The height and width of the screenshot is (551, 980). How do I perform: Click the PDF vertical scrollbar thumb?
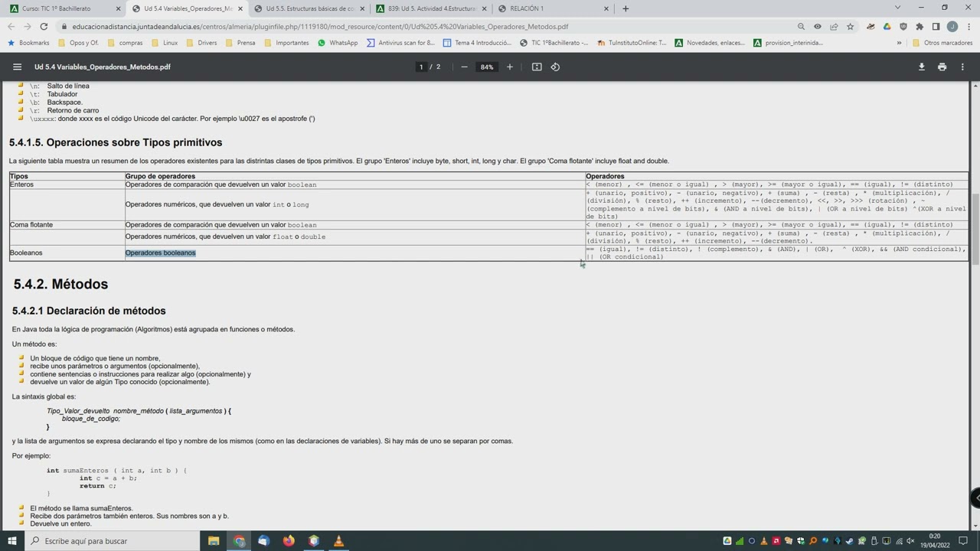pos(975,230)
